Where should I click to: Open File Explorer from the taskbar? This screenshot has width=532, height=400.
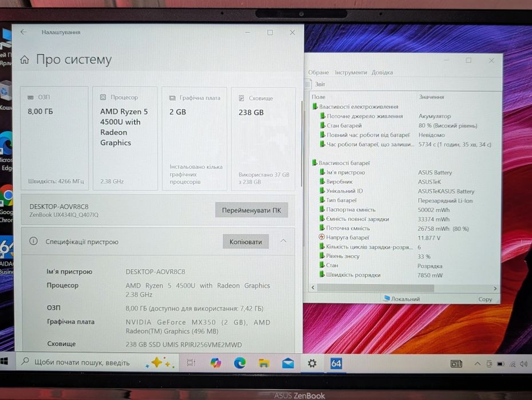[263, 363]
